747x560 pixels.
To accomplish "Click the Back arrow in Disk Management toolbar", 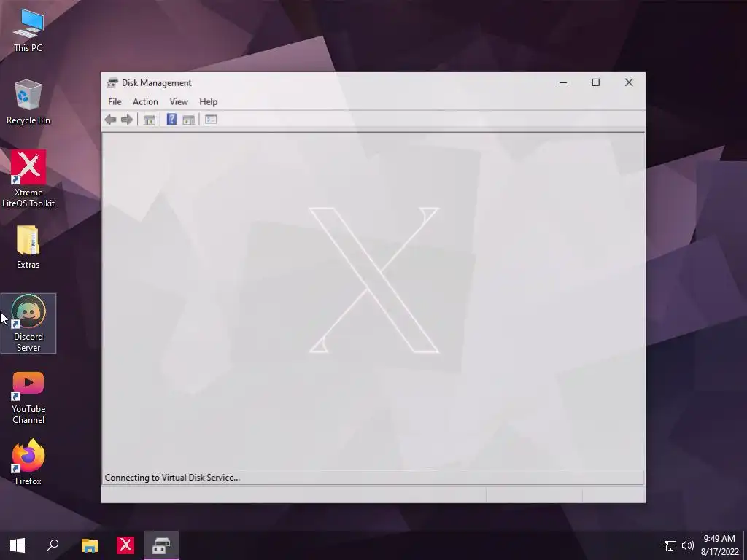I will [111, 120].
